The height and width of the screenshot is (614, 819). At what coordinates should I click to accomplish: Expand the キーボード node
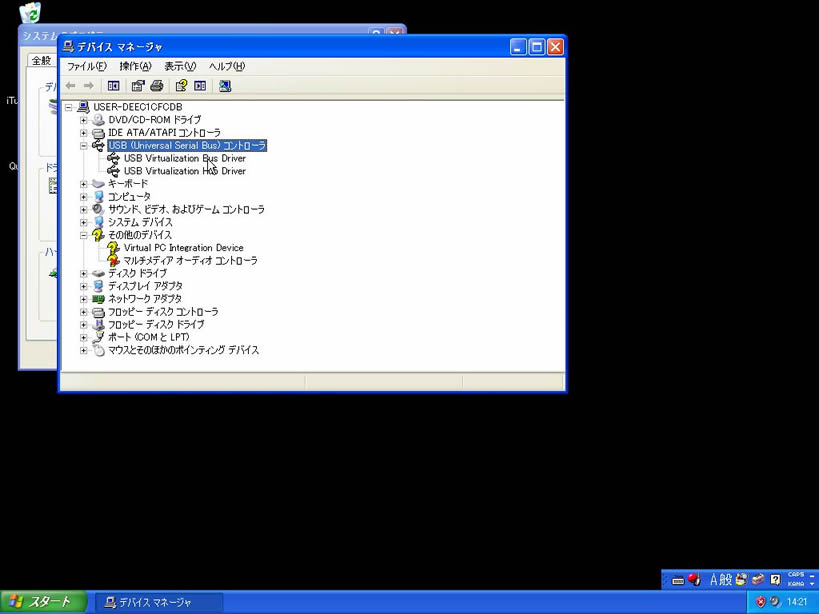(x=84, y=184)
